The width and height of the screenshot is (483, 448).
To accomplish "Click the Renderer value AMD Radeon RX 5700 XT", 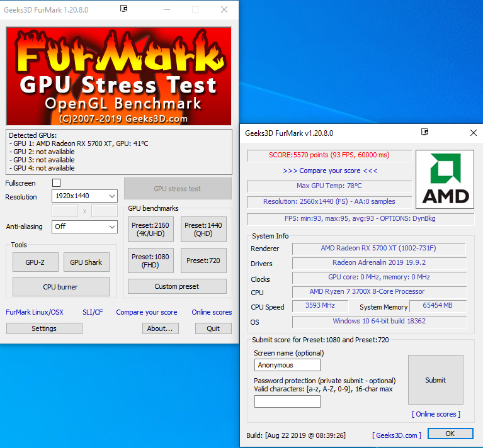I will [x=378, y=249].
